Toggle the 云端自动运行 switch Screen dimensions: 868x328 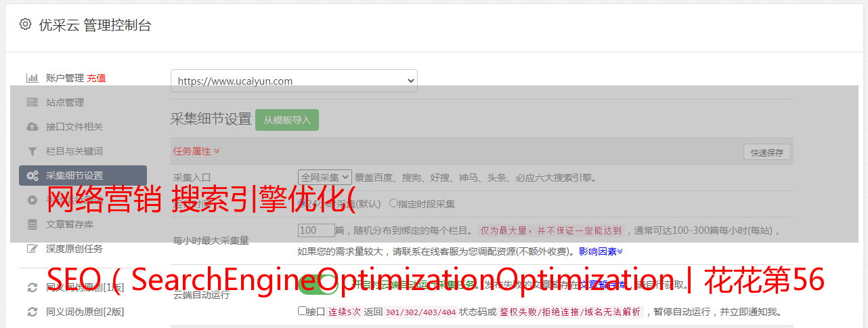click(318, 283)
